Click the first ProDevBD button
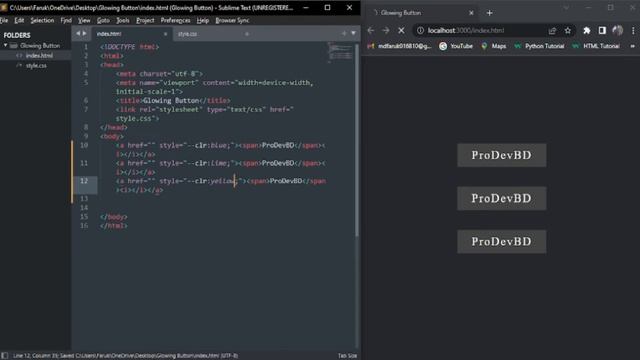Image resolution: width=640 pixels, height=360 pixels. 502,155
